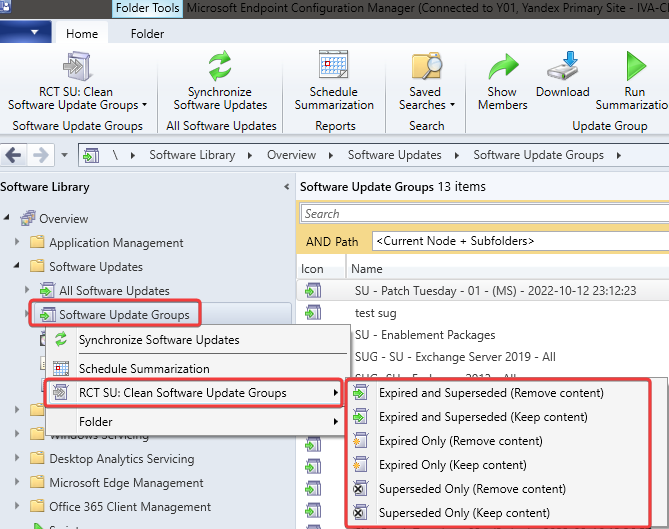
Task: Expand Office 365 Client Management node
Action: (x=17, y=505)
